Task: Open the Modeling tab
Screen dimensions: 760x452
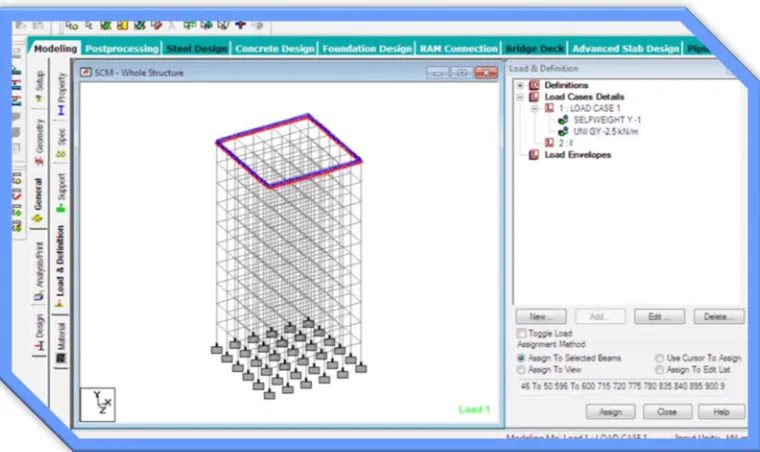Action: [55, 48]
